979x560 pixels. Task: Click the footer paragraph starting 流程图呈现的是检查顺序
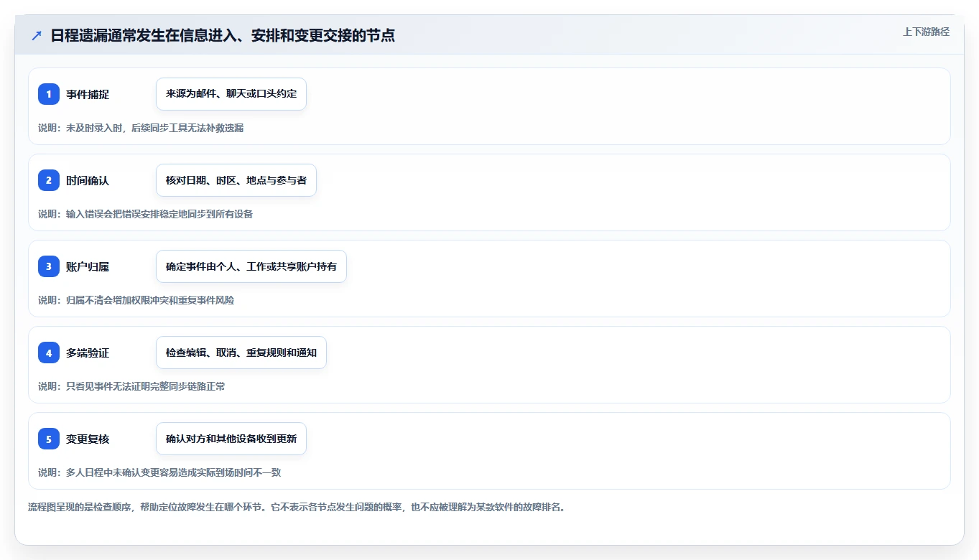tap(297, 507)
